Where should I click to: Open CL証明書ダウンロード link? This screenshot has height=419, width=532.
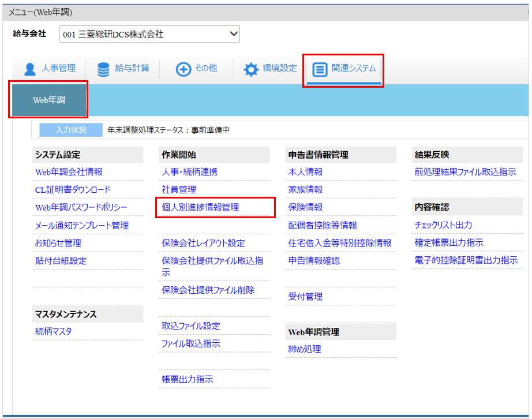pyautogui.click(x=73, y=190)
